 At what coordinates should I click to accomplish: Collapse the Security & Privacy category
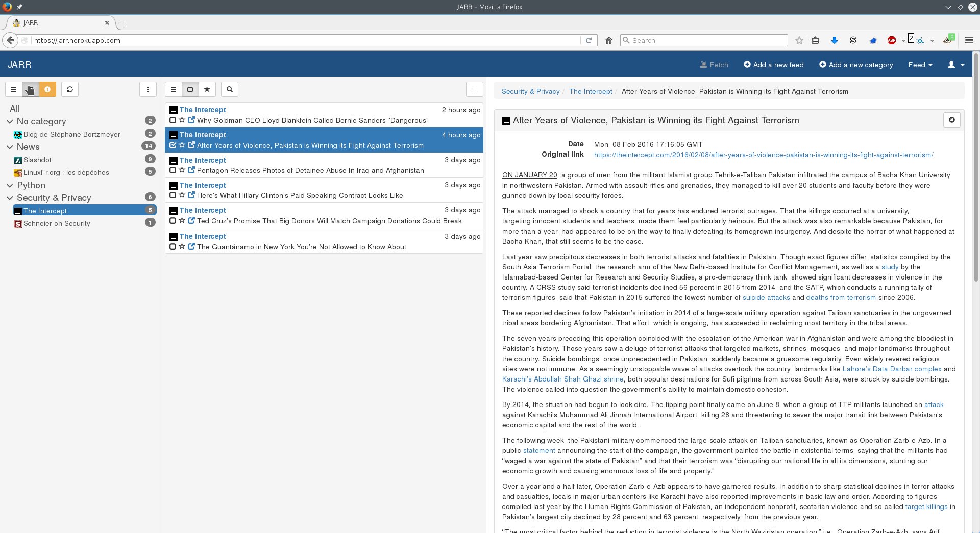(x=10, y=198)
